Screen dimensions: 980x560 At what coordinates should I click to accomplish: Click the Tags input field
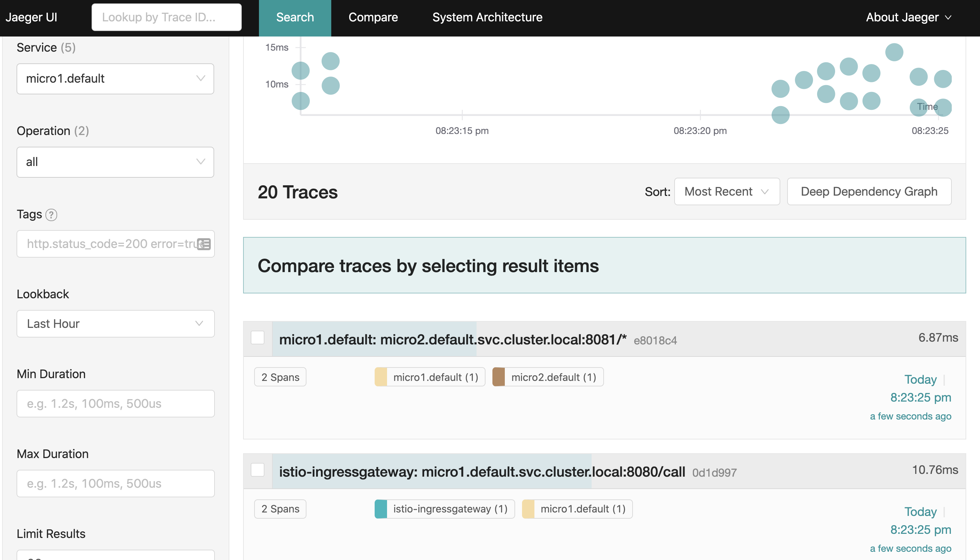[x=115, y=244]
